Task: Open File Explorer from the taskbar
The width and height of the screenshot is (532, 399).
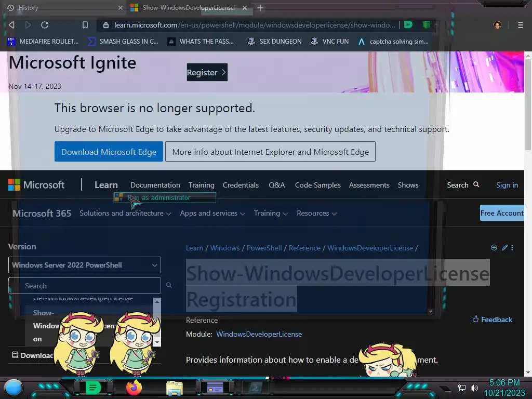Action: point(175,388)
